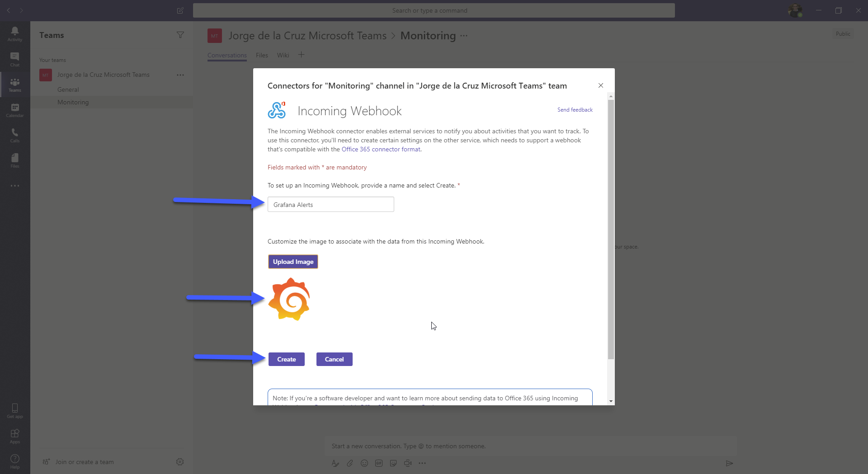Click the webhook name input field
This screenshot has width=868, height=474.
tap(331, 204)
